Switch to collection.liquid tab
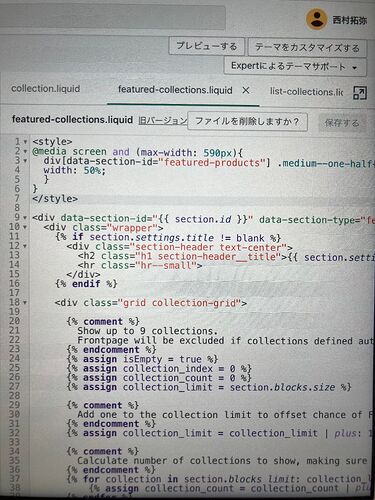This screenshot has width=375, height=500. [46, 89]
